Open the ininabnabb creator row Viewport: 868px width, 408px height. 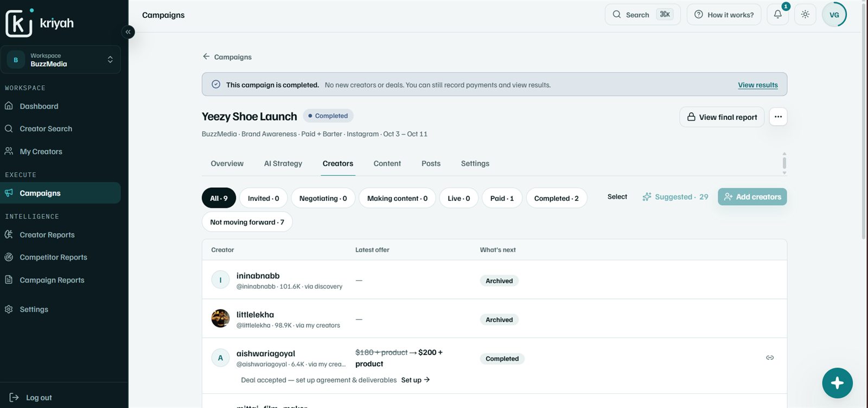point(494,280)
